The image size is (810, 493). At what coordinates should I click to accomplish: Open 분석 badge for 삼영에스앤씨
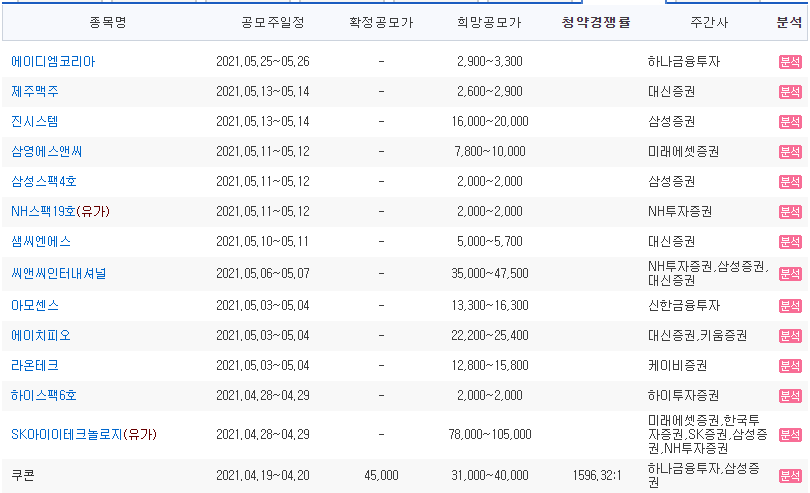[x=790, y=152]
